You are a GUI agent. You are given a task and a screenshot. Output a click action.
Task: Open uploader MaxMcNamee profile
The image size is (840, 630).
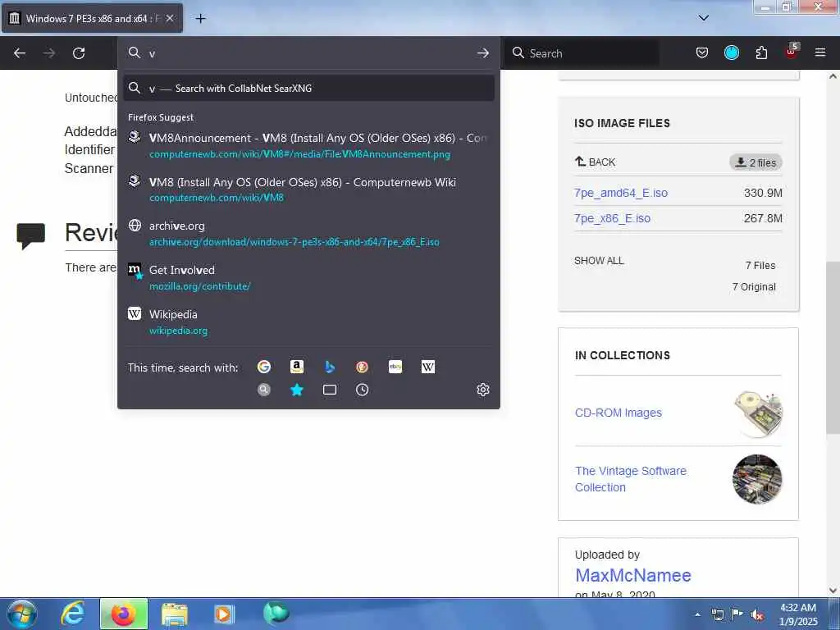633,575
